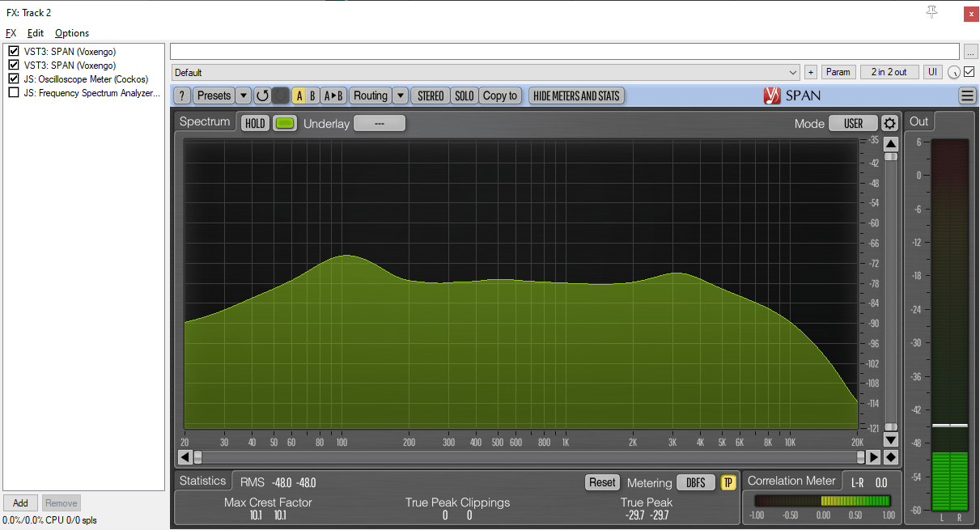Open the hamburger menu on the SPAN banner
Screen dimensions: 980x530
click(968, 95)
